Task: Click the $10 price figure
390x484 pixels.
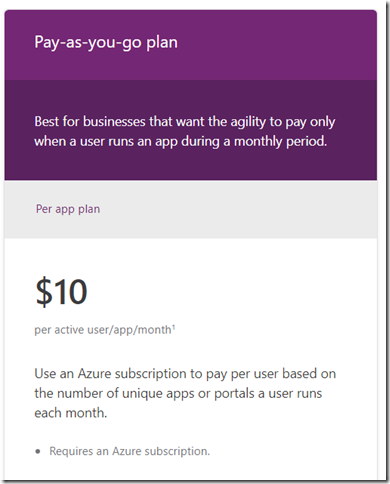Action: tap(61, 291)
